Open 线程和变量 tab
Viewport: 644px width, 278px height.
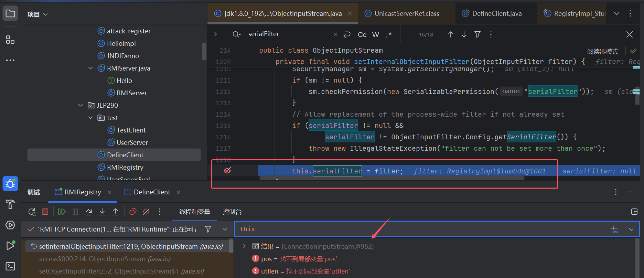195,212
